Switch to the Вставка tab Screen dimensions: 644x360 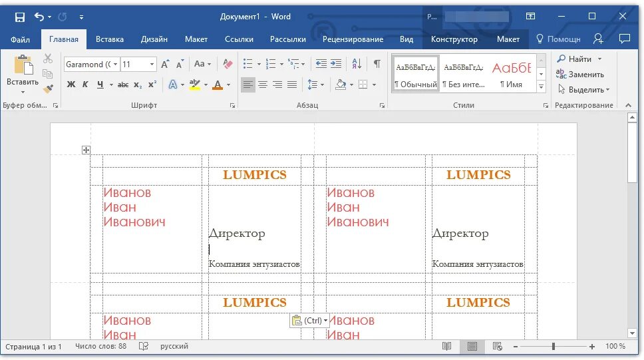[110, 39]
